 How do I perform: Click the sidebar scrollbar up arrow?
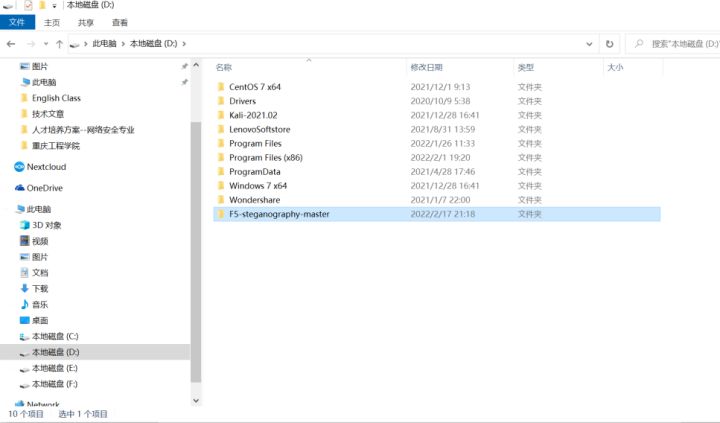pyautogui.click(x=196, y=65)
